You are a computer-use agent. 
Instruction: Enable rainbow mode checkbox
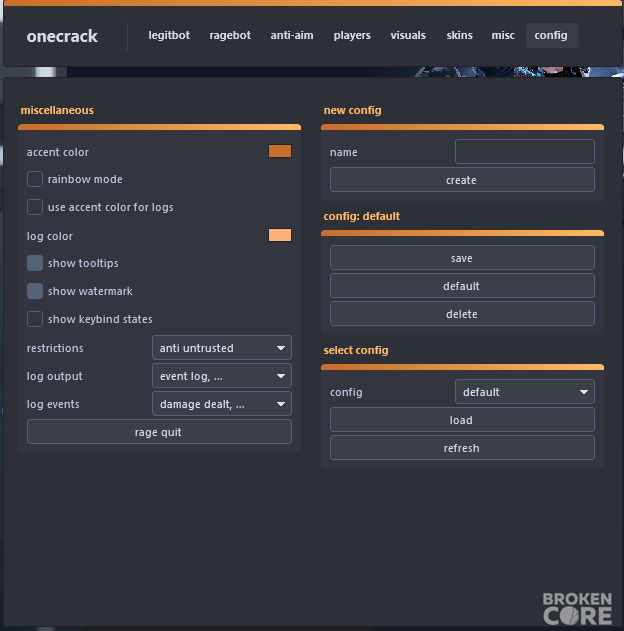click(x=35, y=179)
